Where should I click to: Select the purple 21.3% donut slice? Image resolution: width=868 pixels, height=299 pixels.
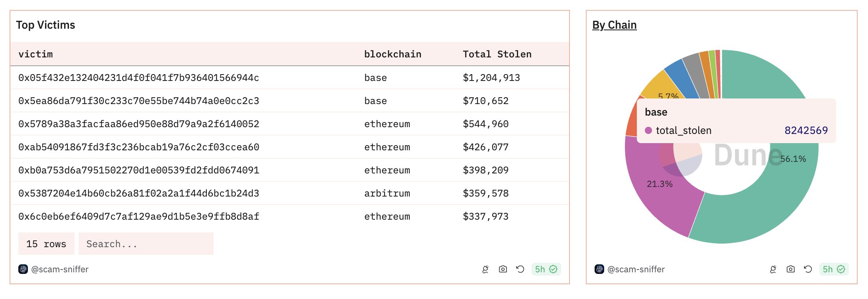click(x=654, y=199)
